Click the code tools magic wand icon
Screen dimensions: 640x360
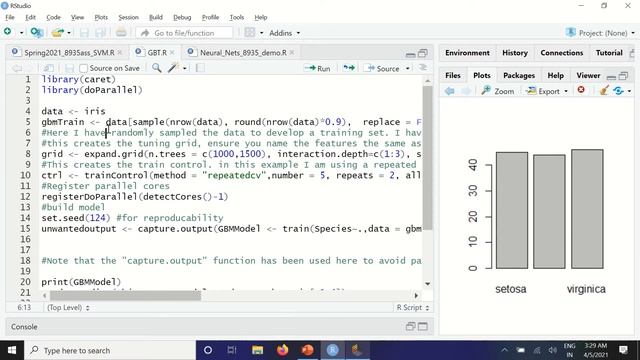pos(173,68)
